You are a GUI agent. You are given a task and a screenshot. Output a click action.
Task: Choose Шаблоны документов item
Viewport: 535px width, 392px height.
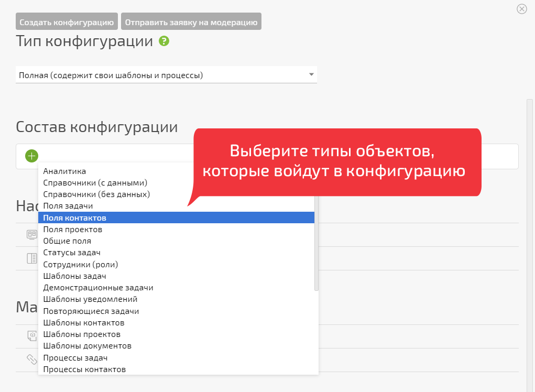click(177, 346)
